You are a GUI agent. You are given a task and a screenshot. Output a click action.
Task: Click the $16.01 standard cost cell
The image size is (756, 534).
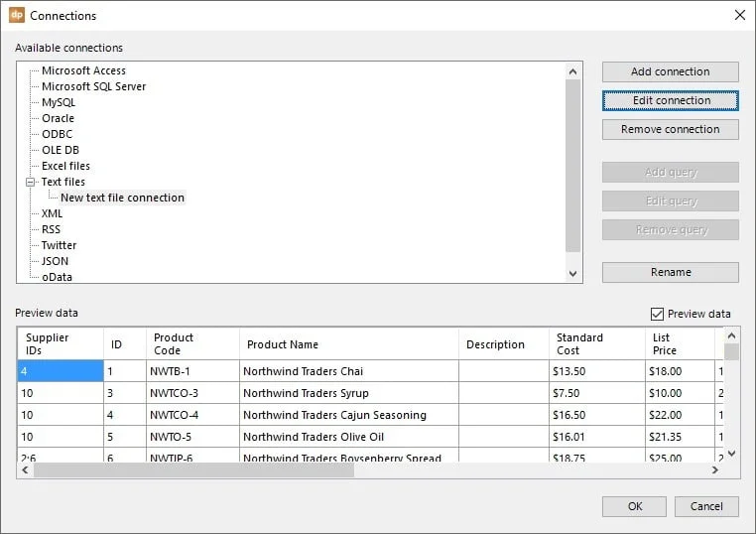(597, 436)
